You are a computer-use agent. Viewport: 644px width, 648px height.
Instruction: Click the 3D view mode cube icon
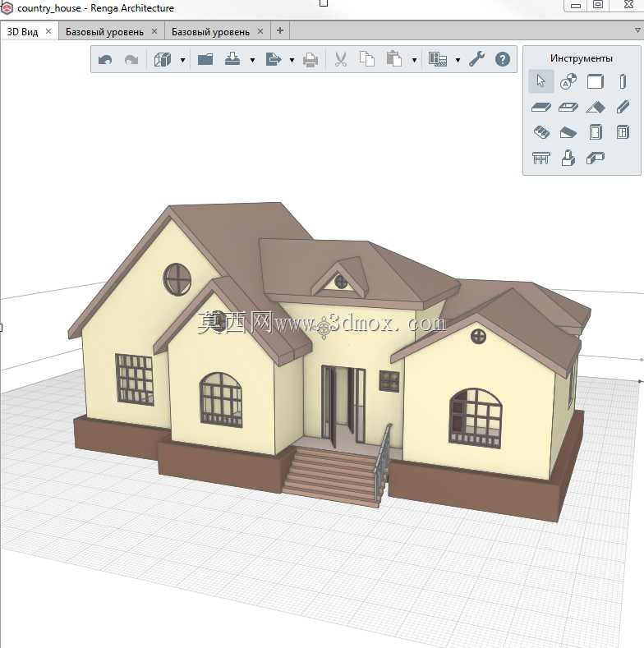(163, 60)
